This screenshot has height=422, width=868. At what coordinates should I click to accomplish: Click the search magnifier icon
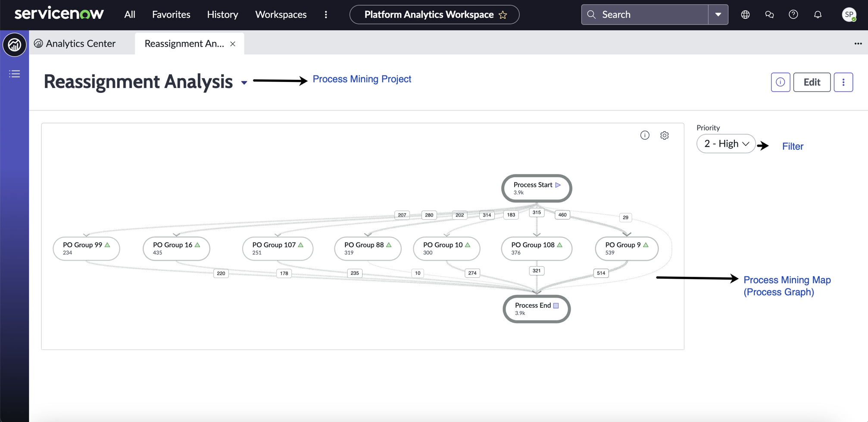591,15
